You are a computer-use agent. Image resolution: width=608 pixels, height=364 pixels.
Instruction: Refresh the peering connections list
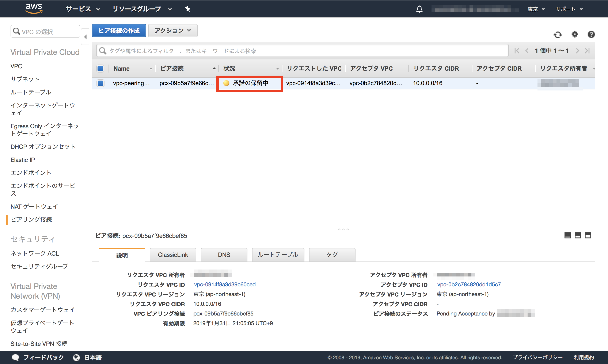pos(558,35)
